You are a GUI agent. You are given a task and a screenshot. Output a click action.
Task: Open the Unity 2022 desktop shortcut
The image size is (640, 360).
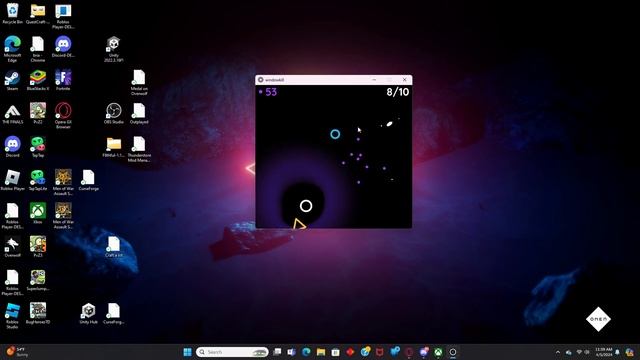(113, 49)
